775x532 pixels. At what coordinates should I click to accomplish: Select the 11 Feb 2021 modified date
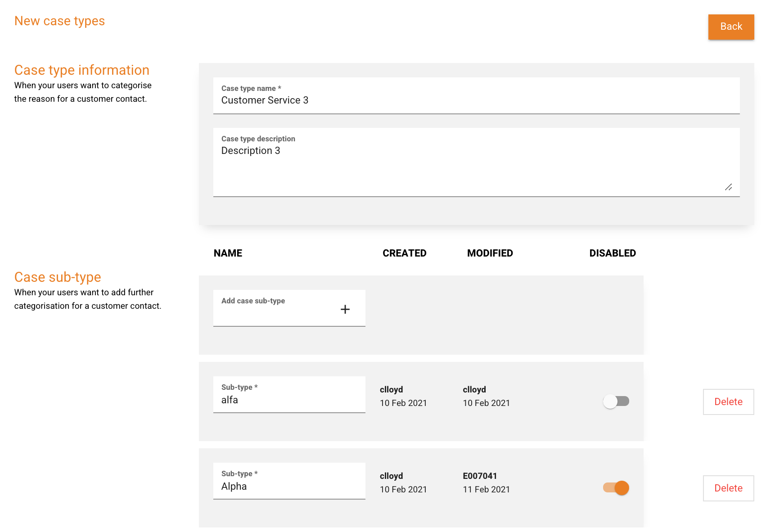pyautogui.click(x=486, y=489)
